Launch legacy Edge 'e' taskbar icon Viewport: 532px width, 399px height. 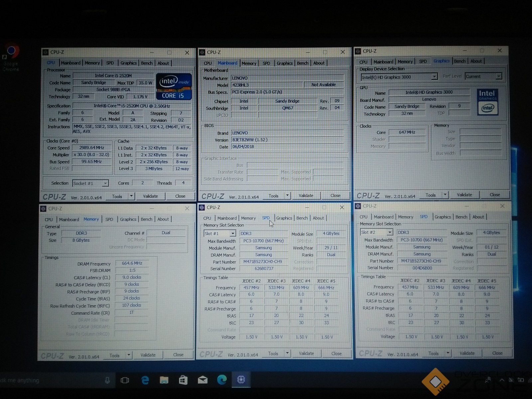(145, 380)
